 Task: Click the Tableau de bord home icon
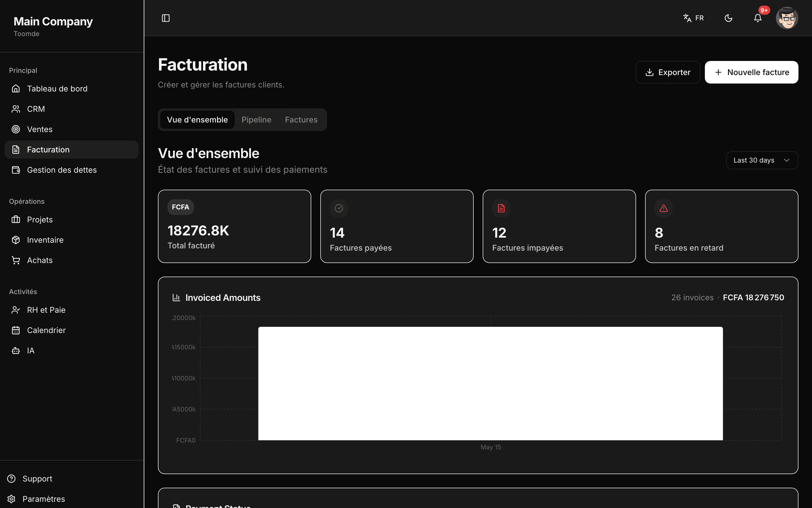(16, 89)
